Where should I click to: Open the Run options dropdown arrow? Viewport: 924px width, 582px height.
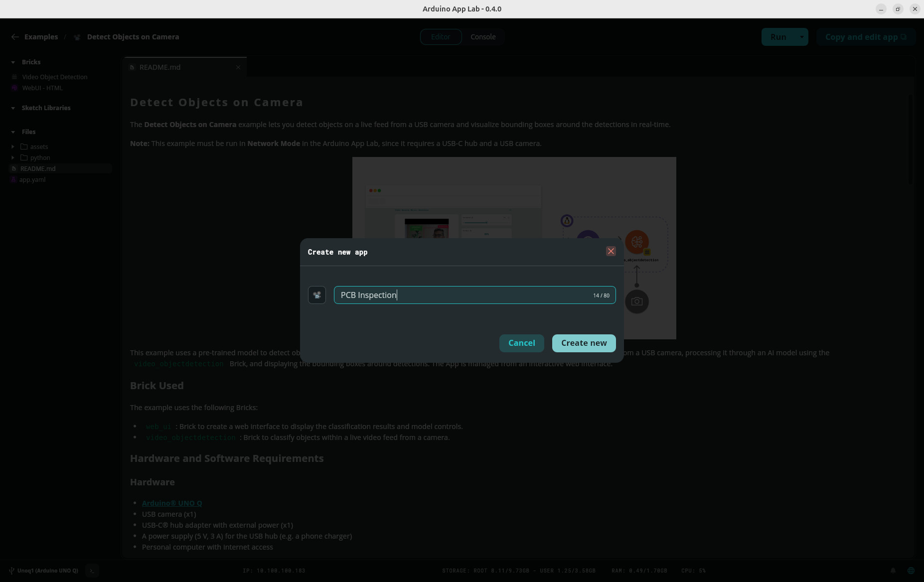(802, 37)
